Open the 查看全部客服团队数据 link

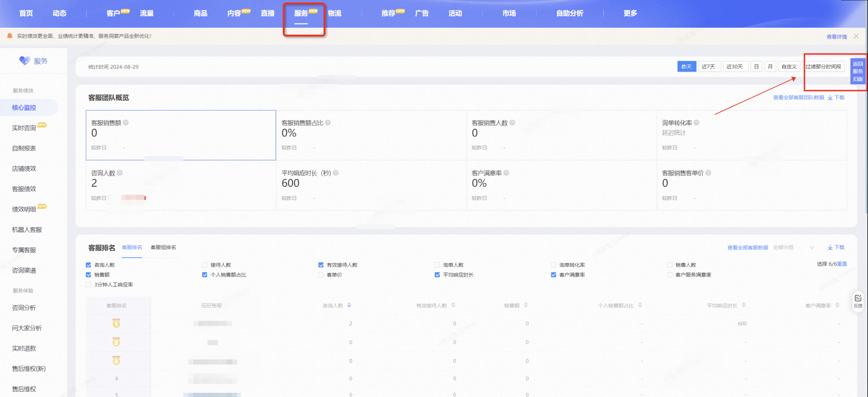point(798,97)
